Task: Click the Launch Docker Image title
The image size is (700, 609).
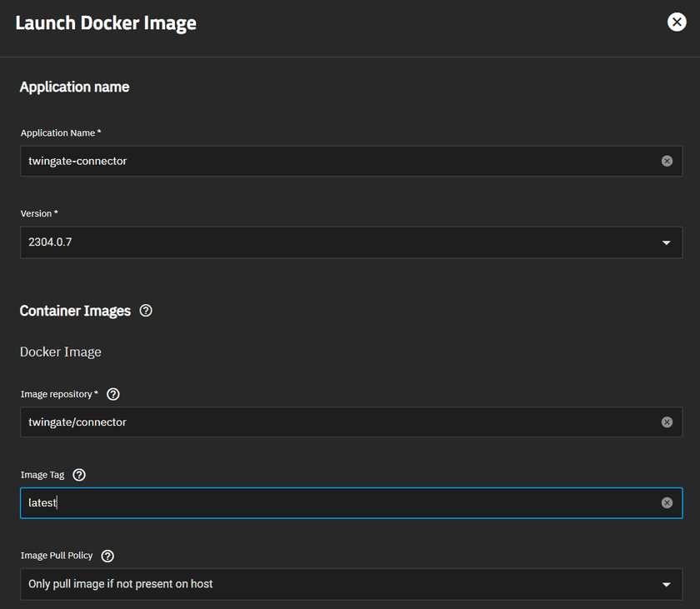Action: click(x=106, y=22)
